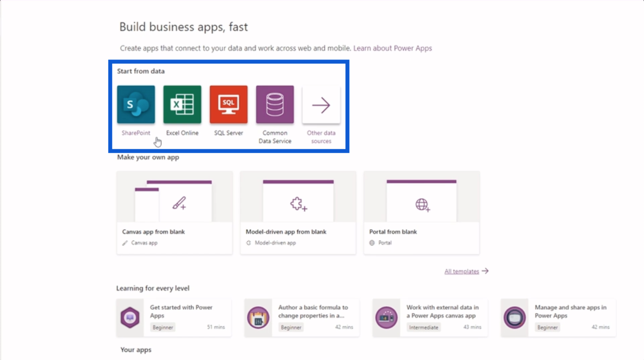Select the 'Model-driven app' type label
Image resolution: width=644 pixels, height=360 pixels.
[x=275, y=243]
